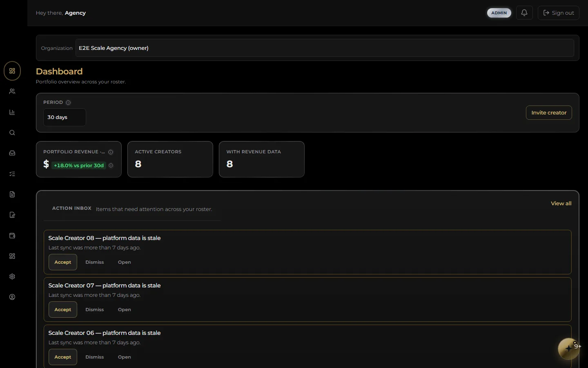This screenshot has width=588, height=368.
Task: Open the 30 days period dropdown
Action: point(65,117)
